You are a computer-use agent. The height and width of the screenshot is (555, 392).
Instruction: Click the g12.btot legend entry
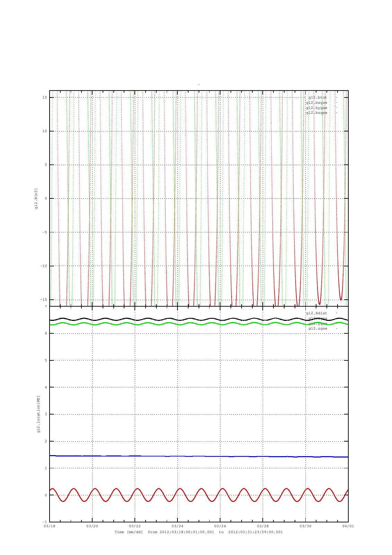pos(317,97)
